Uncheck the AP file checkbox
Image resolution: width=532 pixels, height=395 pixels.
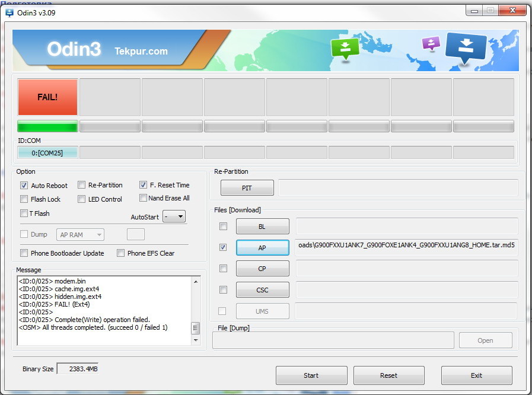click(x=223, y=247)
